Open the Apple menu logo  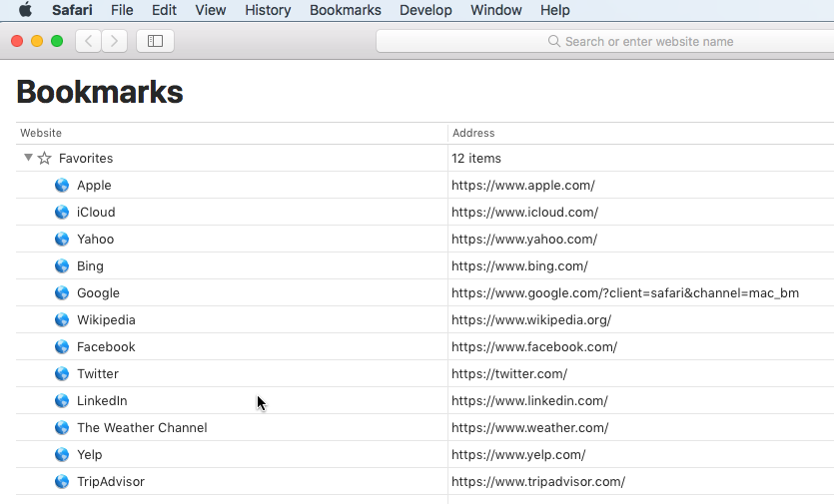(25, 10)
